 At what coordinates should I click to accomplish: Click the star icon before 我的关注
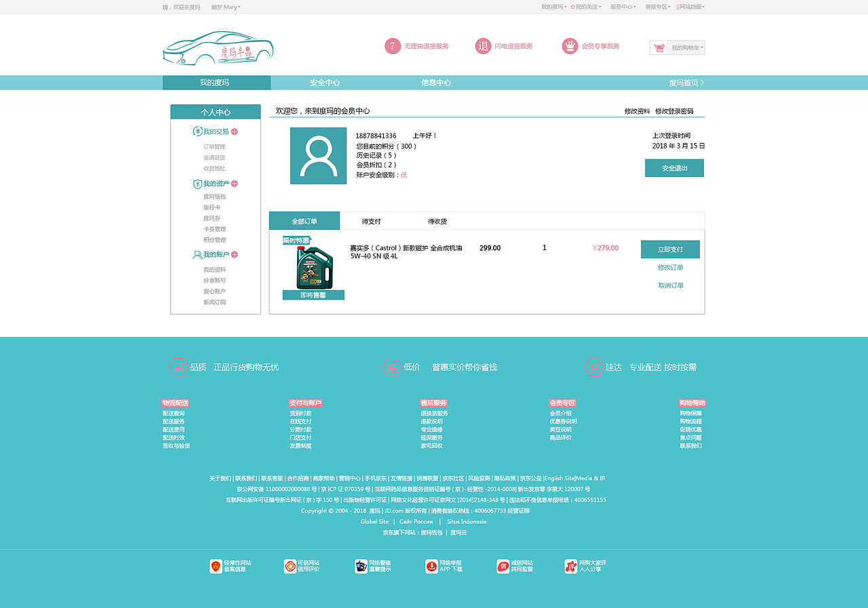point(573,7)
